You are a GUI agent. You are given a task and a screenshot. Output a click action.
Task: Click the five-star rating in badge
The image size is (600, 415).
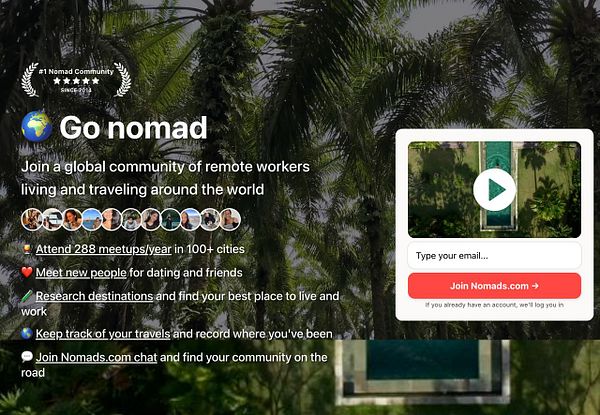(x=76, y=81)
